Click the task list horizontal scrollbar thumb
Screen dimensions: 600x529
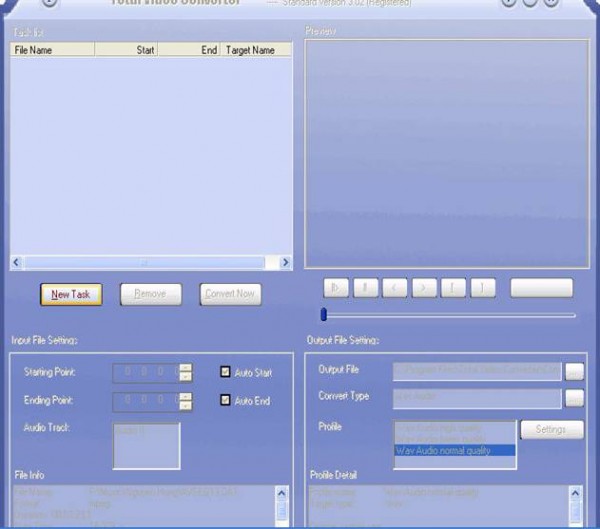[144, 263]
